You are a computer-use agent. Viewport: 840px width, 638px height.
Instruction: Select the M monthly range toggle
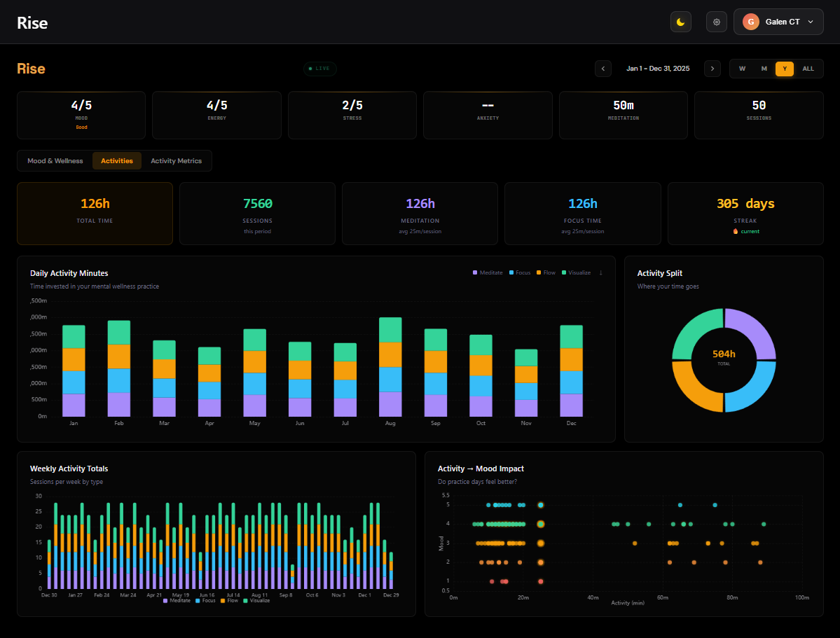click(764, 69)
